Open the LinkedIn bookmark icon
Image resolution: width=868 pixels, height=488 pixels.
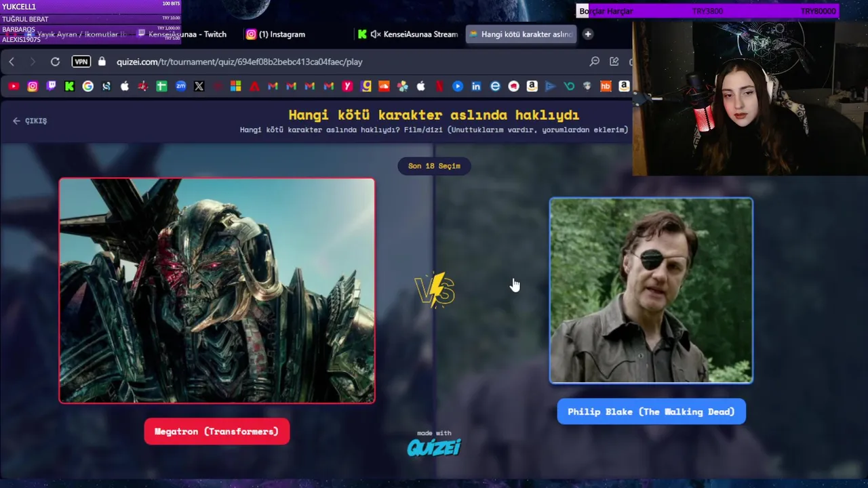(x=476, y=86)
